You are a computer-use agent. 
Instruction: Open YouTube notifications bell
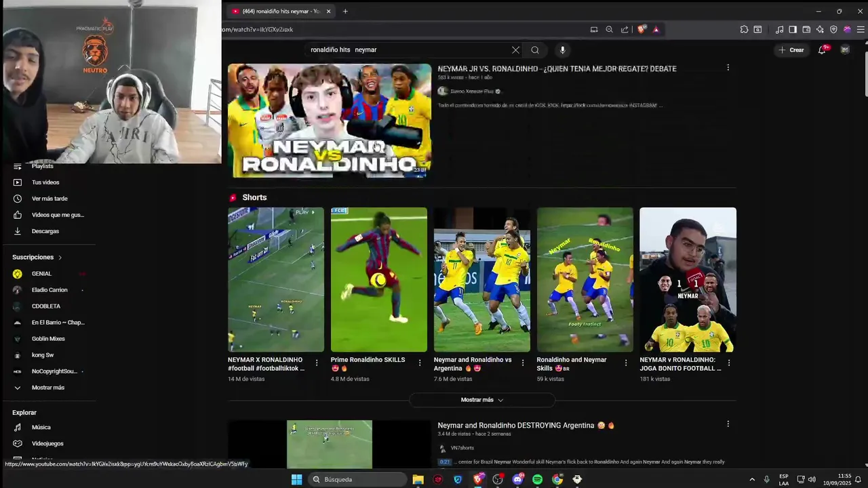822,49
